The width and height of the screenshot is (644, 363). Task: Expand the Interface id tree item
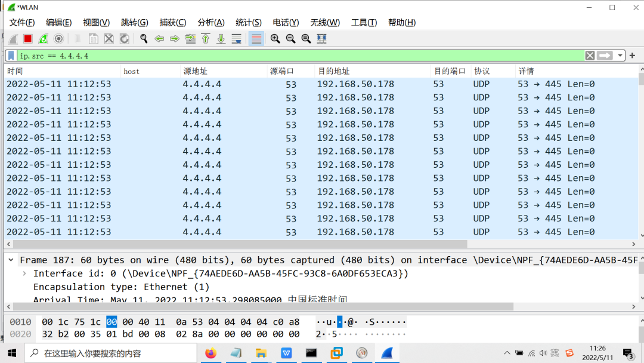coord(24,273)
